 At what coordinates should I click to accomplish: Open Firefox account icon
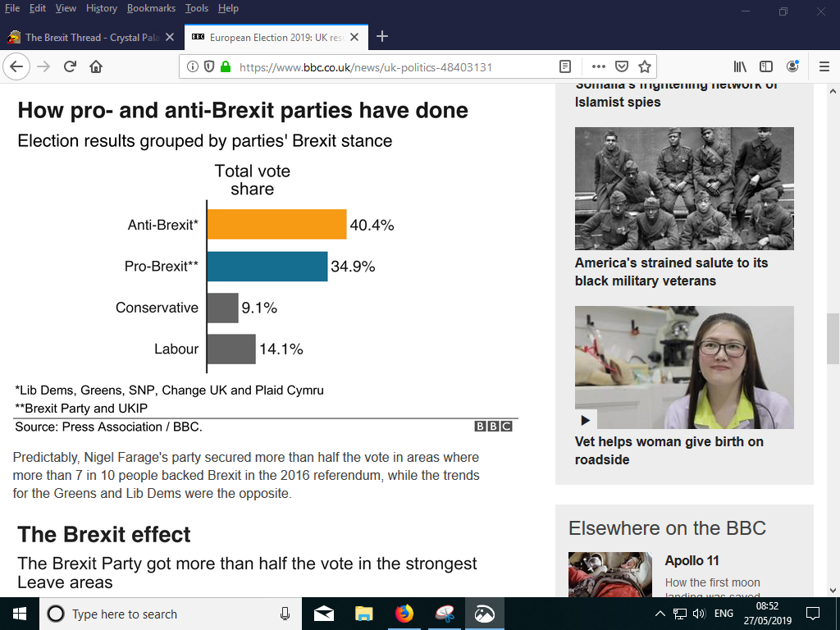[x=792, y=67]
